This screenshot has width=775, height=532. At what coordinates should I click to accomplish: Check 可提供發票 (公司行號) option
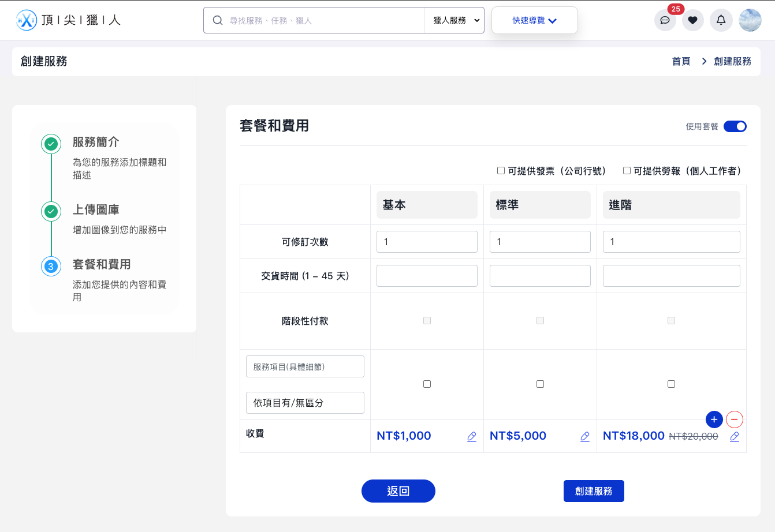[501, 171]
